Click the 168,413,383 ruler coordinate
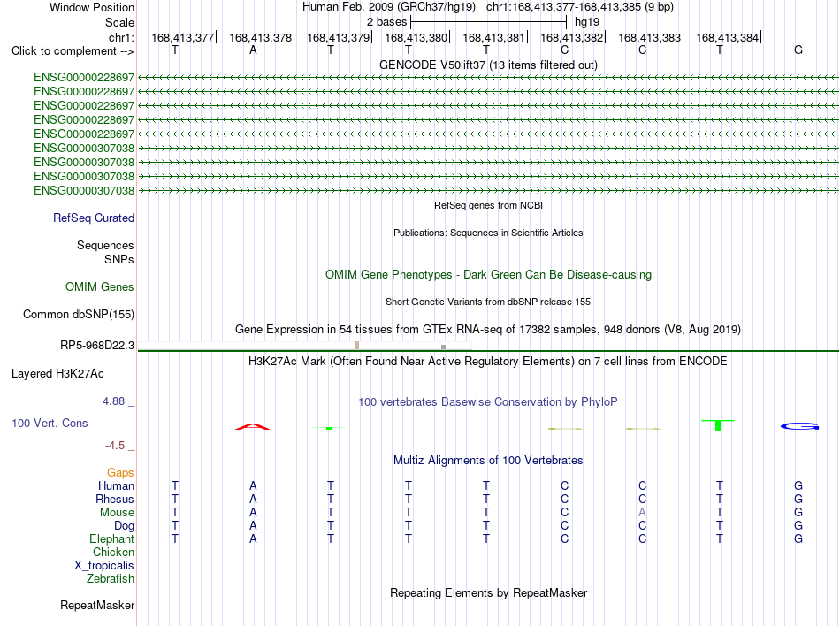The image size is (840, 626). (650, 37)
